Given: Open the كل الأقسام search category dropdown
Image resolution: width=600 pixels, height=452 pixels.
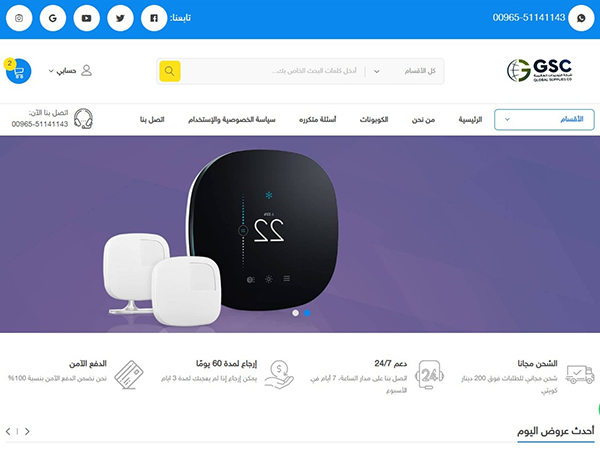Looking at the screenshot, I should coord(404,71).
